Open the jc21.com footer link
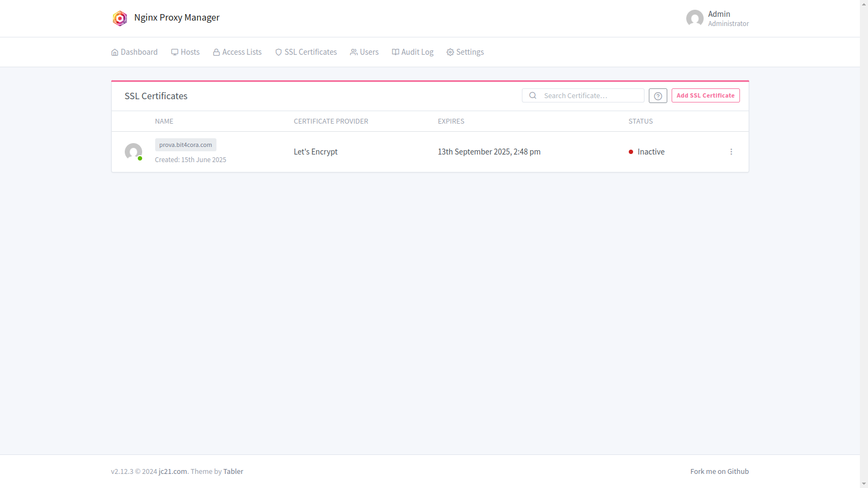 click(x=173, y=472)
